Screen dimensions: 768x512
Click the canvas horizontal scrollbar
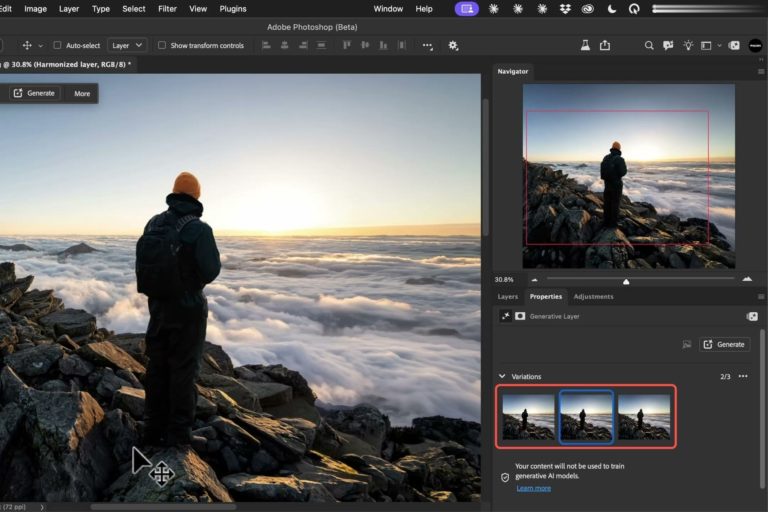pos(163,507)
